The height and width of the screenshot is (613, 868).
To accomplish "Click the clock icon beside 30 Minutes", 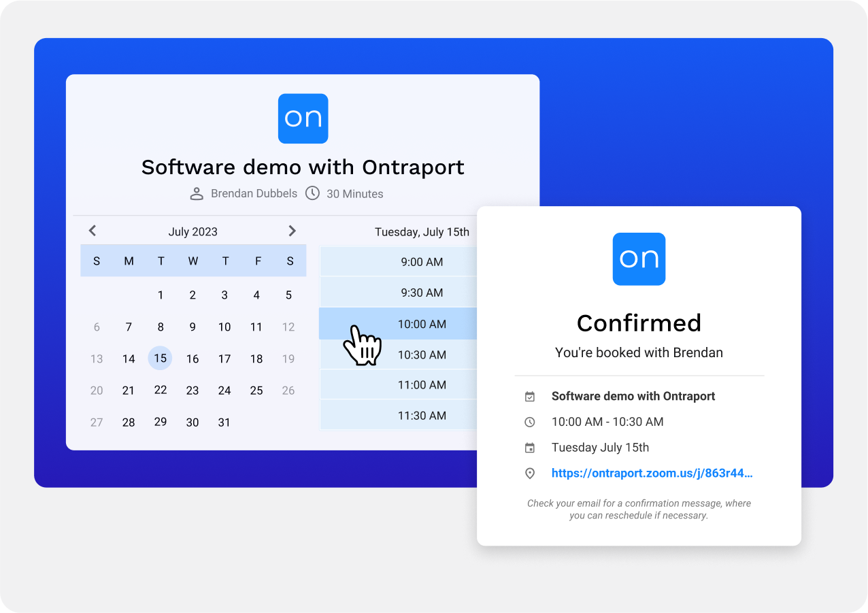I will (312, 193).
